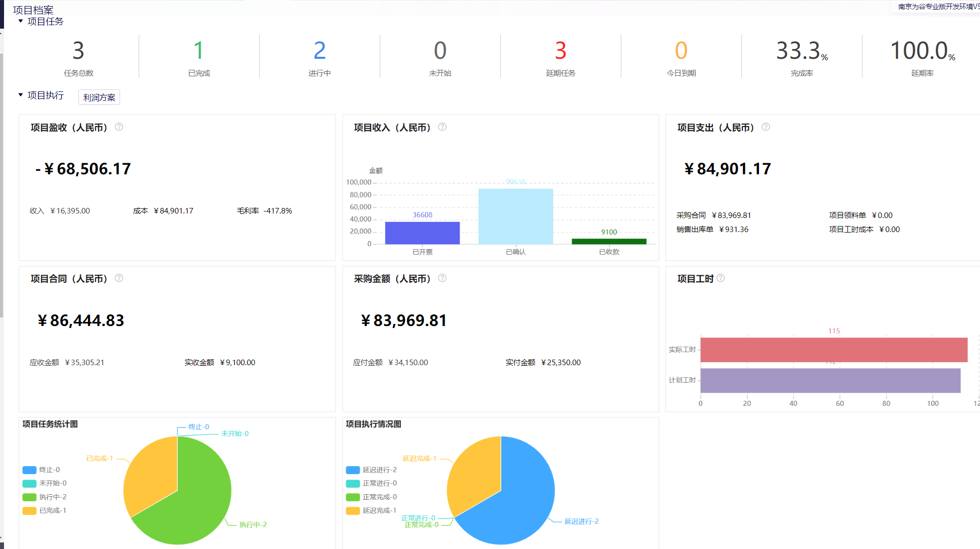This screenshot has height=549, width=980.
Task: Click help icon beside 采购金额（人民币）
Action: point(442,278)
